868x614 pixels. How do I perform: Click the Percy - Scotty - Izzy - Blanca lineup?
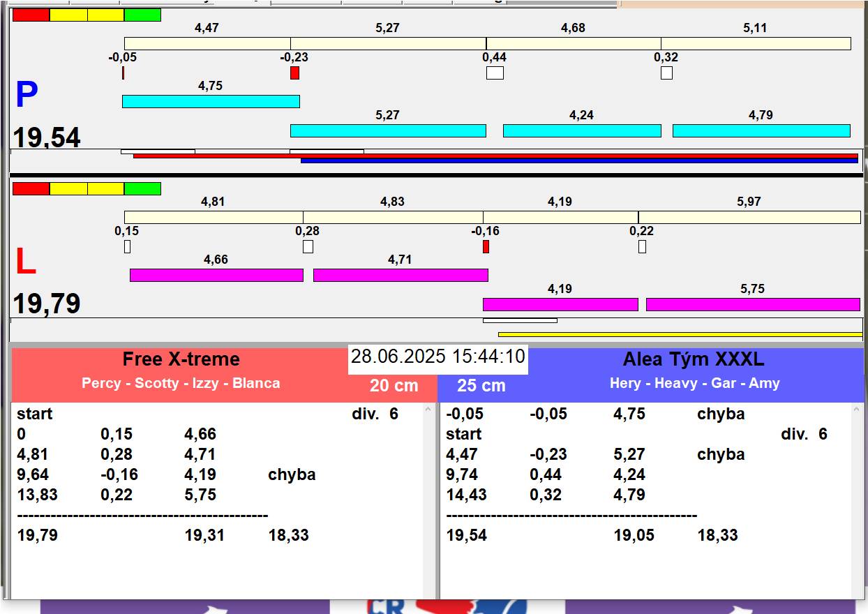click(x=181, y=383)
